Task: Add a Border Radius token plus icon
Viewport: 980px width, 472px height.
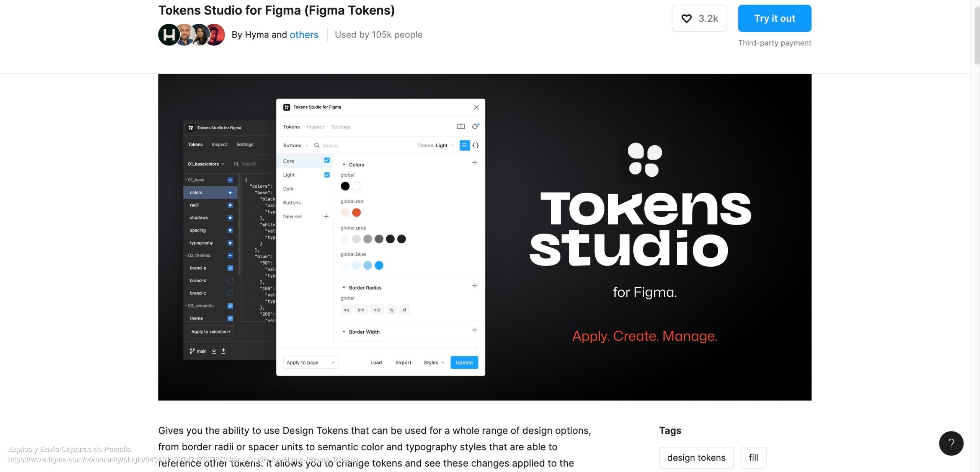Action: pyautogui.click(x=475, y=286)
